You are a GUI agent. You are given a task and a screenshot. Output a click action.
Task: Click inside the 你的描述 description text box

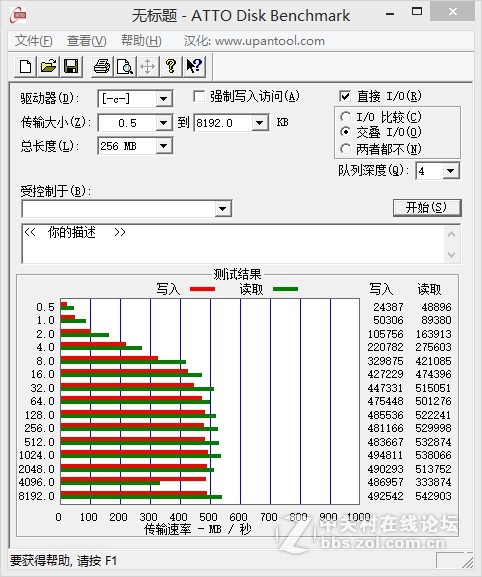tap(233, 244)
